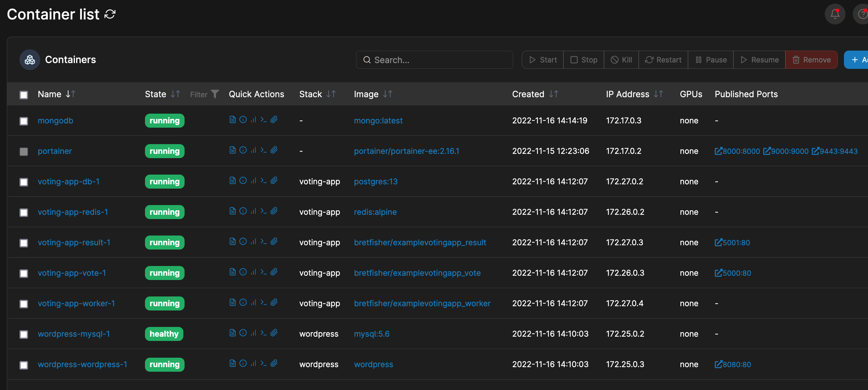Viewport: 868px width, 390px height.
Task: View stats for voting-app-db-1
Action: point(253,180)
